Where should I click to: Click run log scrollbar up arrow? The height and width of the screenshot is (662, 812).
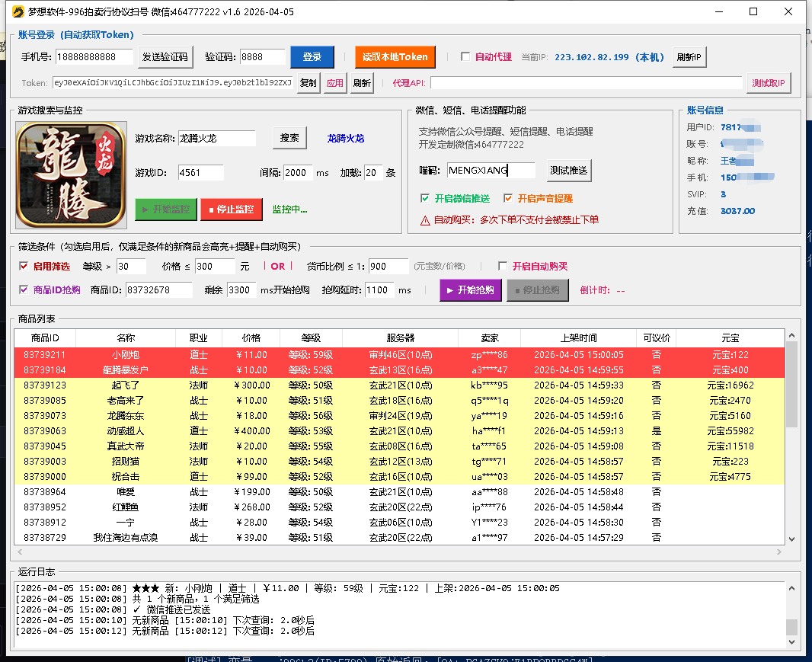coord(791,588)
